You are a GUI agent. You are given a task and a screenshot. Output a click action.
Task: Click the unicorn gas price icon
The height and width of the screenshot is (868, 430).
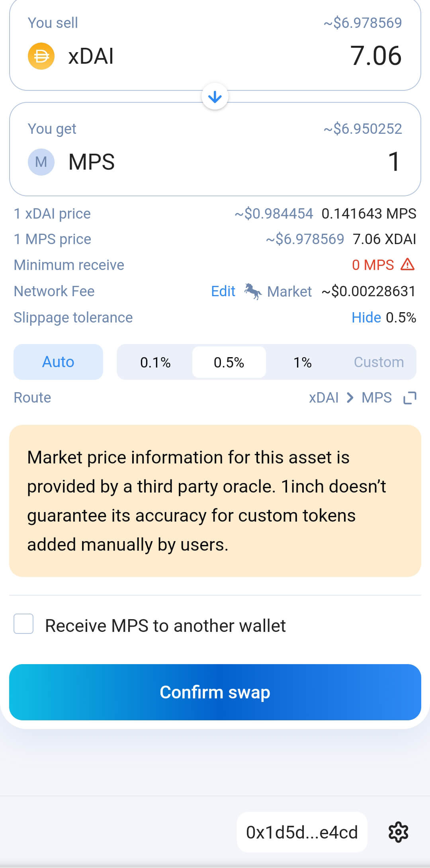(252, 291)
